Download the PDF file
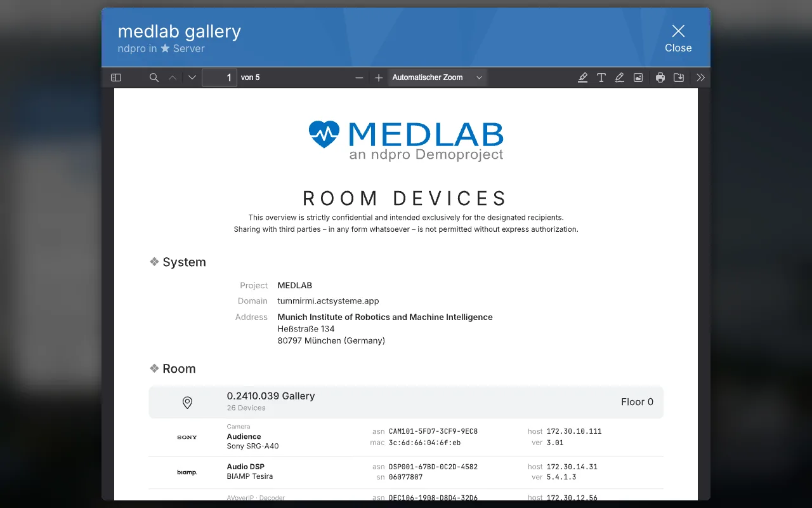 coord(679,77)
